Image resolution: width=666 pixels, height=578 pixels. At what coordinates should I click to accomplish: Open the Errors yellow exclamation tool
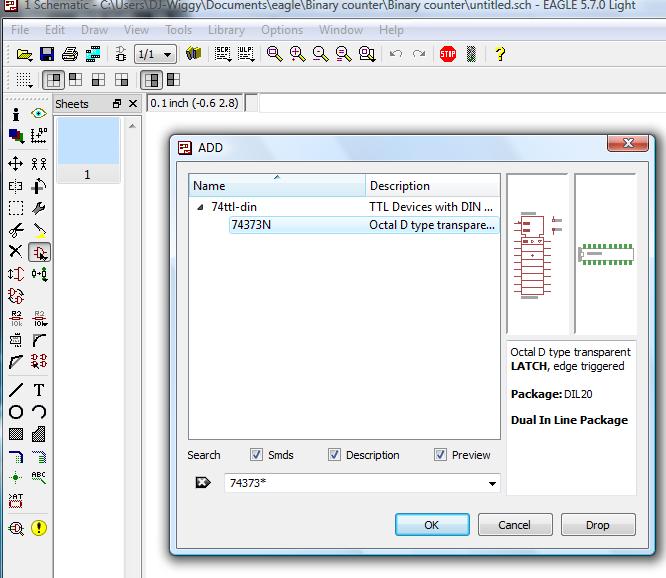tap(39, 528)
